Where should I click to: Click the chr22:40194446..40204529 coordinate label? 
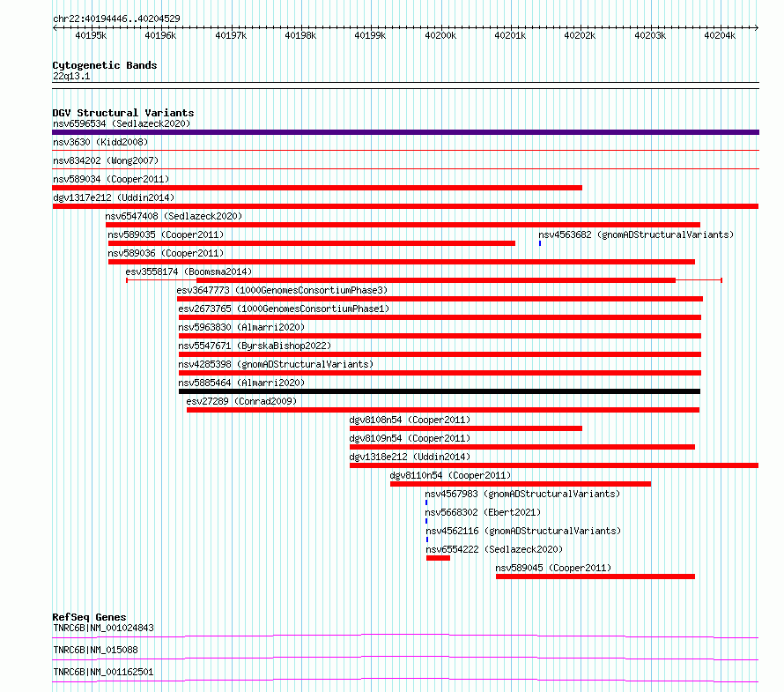tap(116, 19)
